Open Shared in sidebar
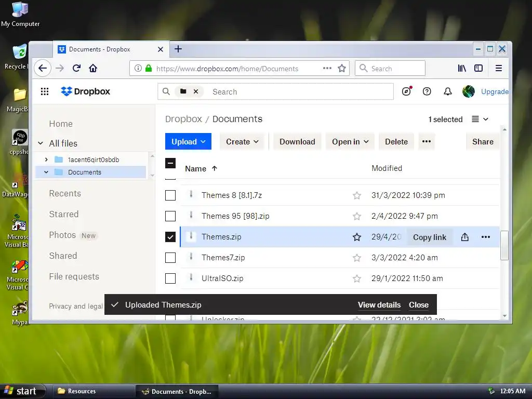The height and width of the screenshot is (399, 532). coord(63,256)
